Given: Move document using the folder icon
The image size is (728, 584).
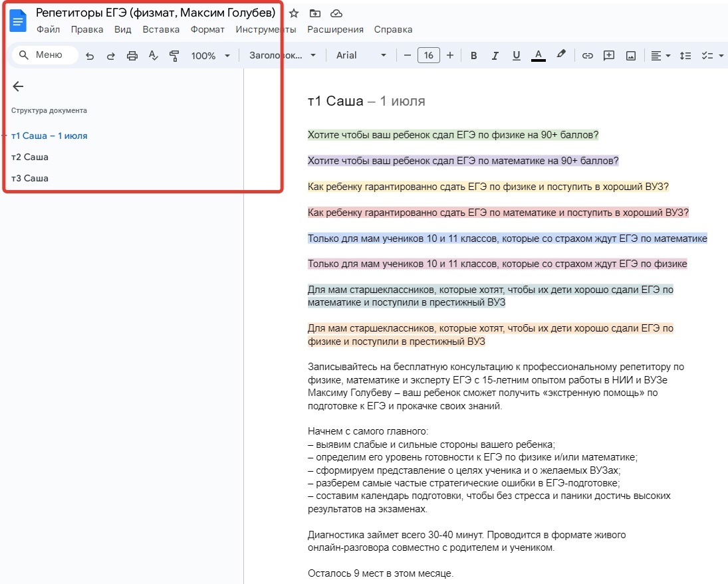Looking at the screenshot, I should click(x=314, y=13).
